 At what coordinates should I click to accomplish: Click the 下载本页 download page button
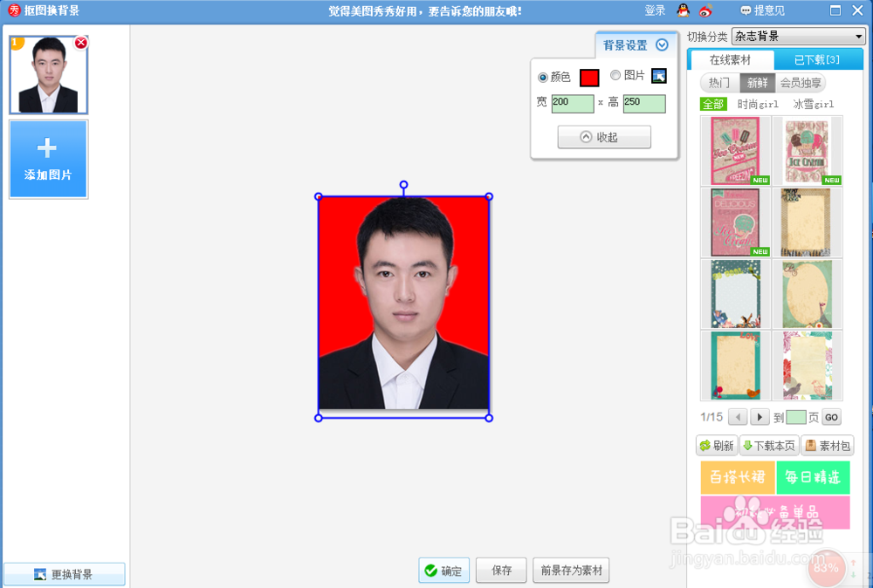(769, 446)
